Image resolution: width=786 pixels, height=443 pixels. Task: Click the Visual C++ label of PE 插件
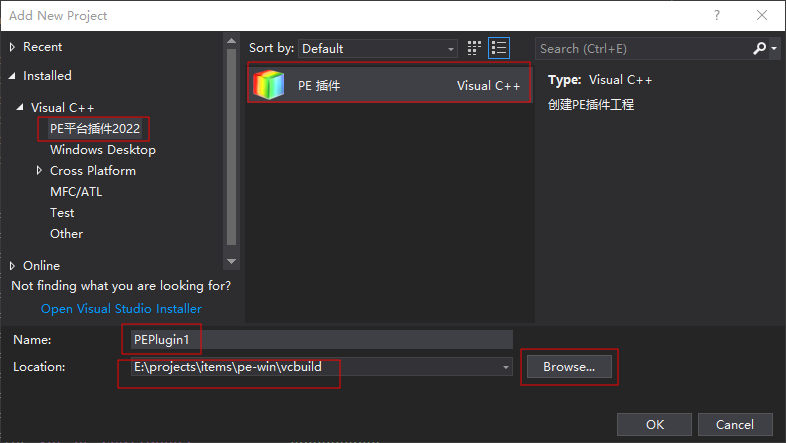pos(488,86)
